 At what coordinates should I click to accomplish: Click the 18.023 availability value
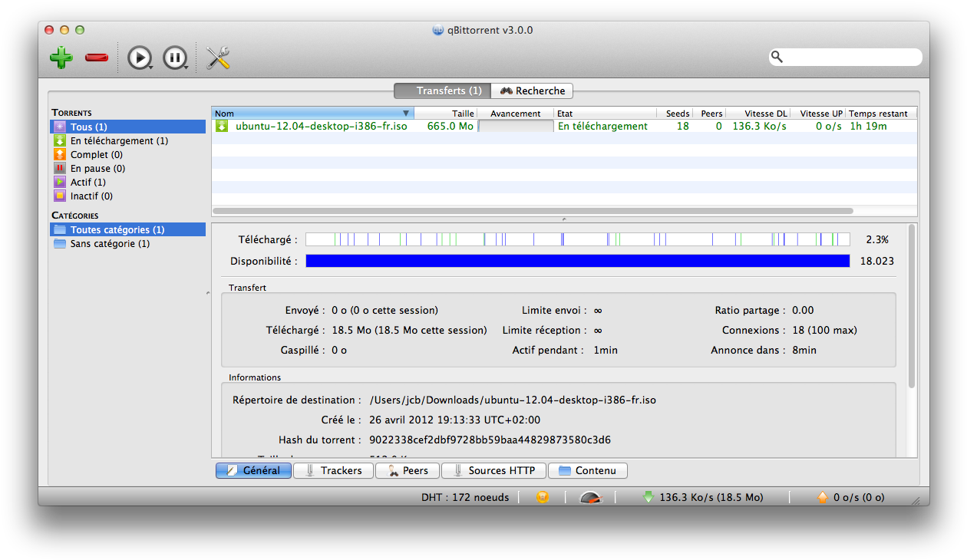tap(876, 261)
